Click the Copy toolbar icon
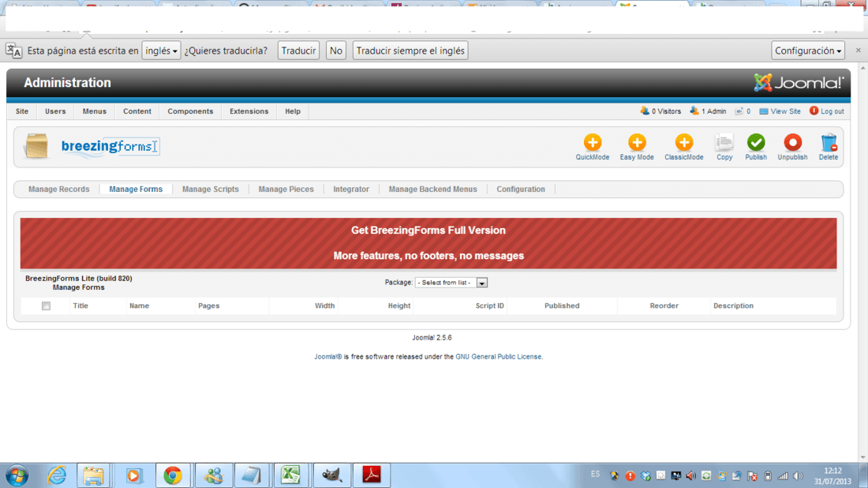The width and height of the screenshot is (868, 488). point(724,147)
